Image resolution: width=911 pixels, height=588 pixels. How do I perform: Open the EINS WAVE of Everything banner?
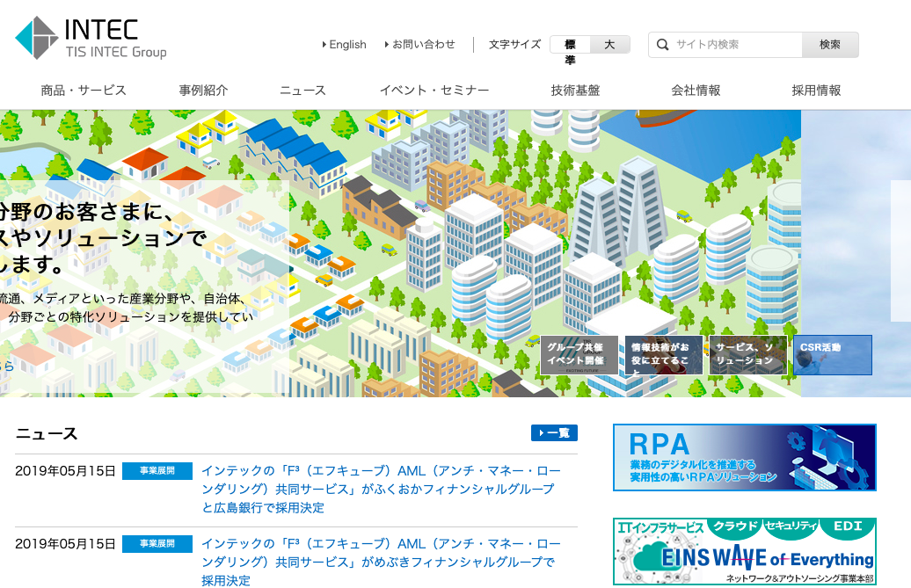click(744, 552)
